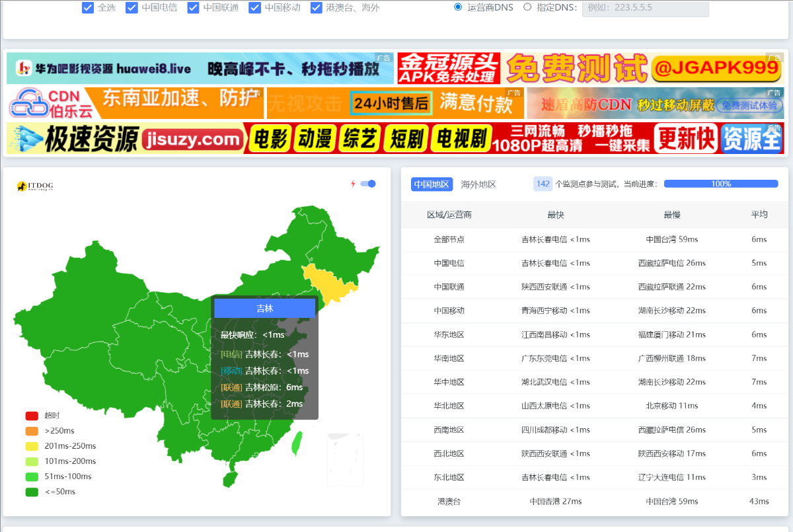793x532 pixels.
Task: Click the 广西柳州联通 18ms cell
Action: [672, 358]
